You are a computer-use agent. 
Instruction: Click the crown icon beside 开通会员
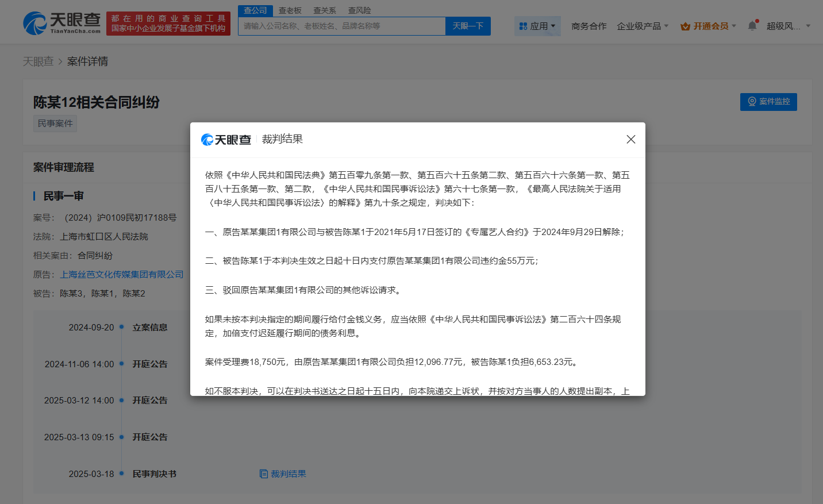684,26
